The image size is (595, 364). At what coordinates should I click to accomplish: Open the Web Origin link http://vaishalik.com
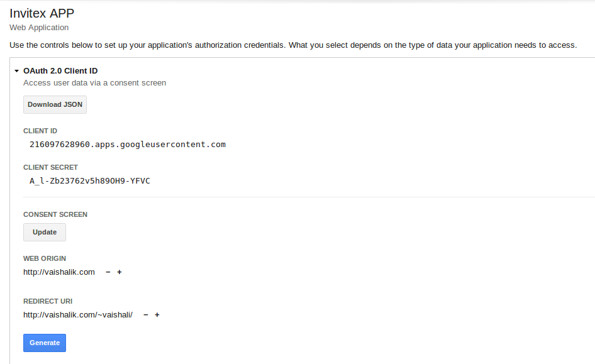(58, 272)
